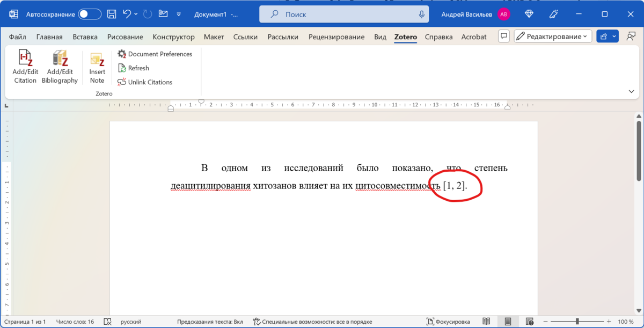Image resolution: width=644 pixels, height=328 pixels.
Task: Click Страница 1 из 1 in status bar
Action: tap(25, 322)
